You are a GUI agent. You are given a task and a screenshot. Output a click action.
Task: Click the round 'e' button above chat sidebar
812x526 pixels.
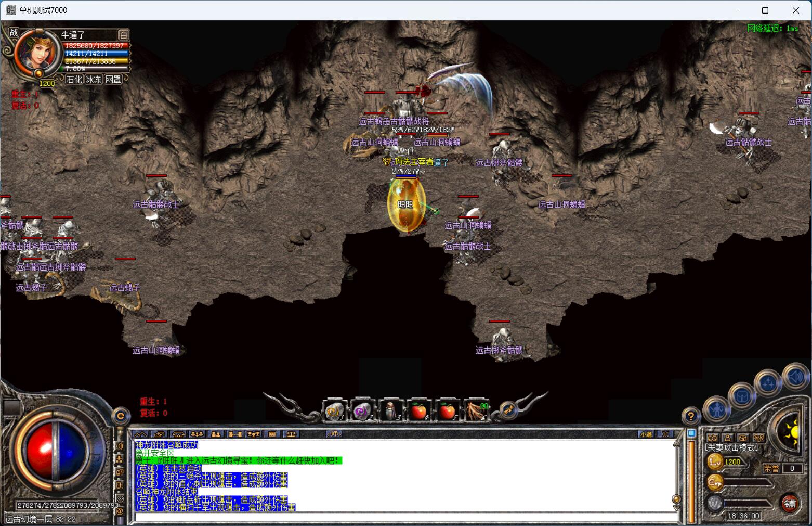[x=121, y=415]
